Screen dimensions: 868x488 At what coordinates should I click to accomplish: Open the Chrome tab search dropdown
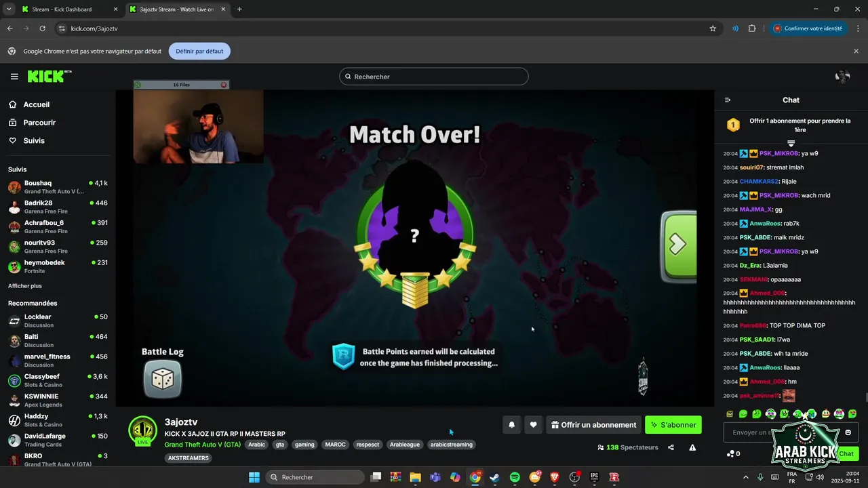[9, 9]
